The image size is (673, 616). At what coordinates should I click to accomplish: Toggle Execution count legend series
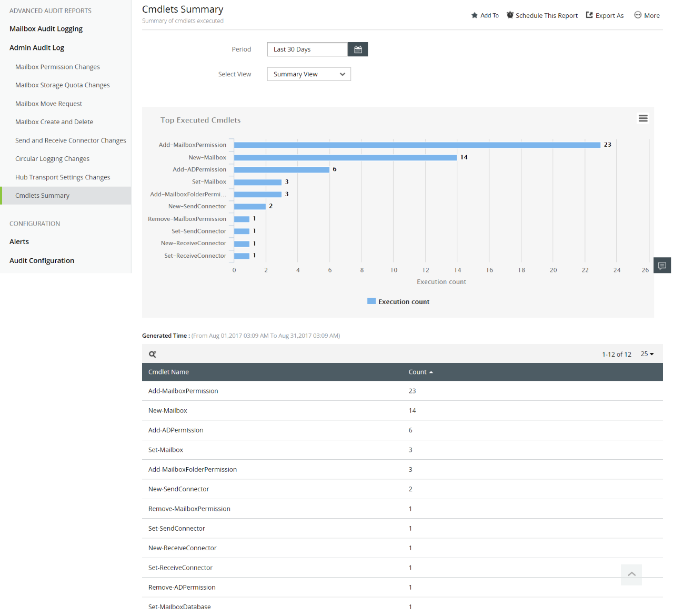398,301
